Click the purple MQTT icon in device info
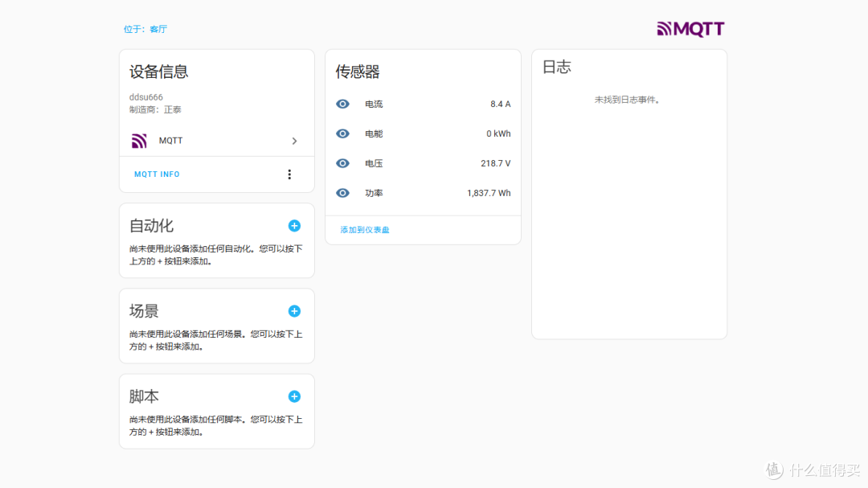 tap(139, 141)
